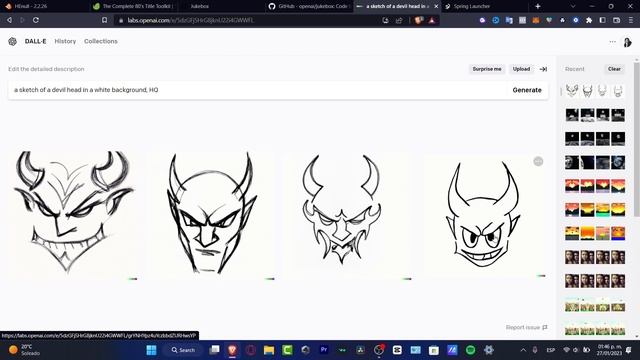Open the clock showing 27/01/2023
This screenshot has width=640, height=360.
609,350
